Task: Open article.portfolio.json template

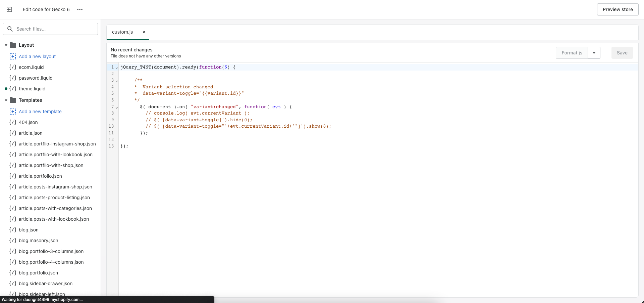Action: point(40,176)
